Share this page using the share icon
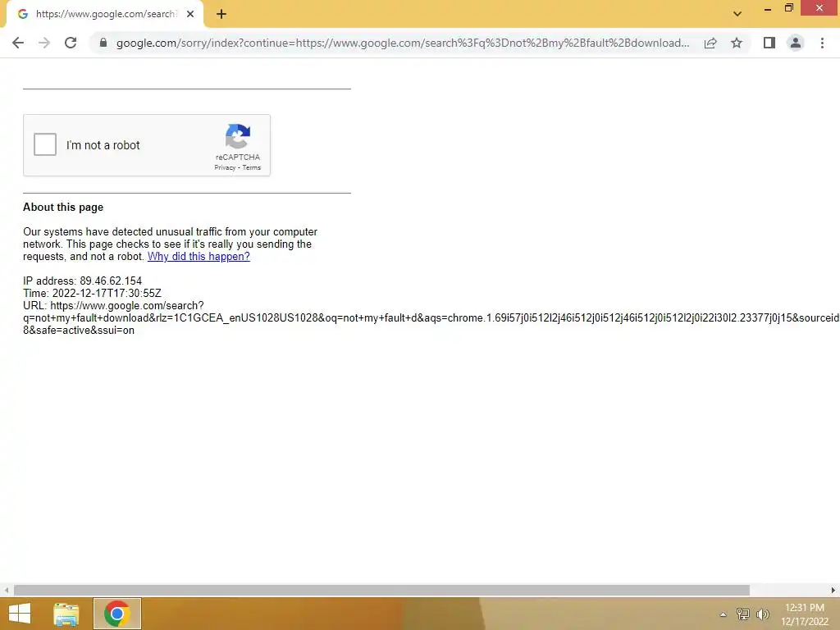The image size is (840, 630). point(710,43)
